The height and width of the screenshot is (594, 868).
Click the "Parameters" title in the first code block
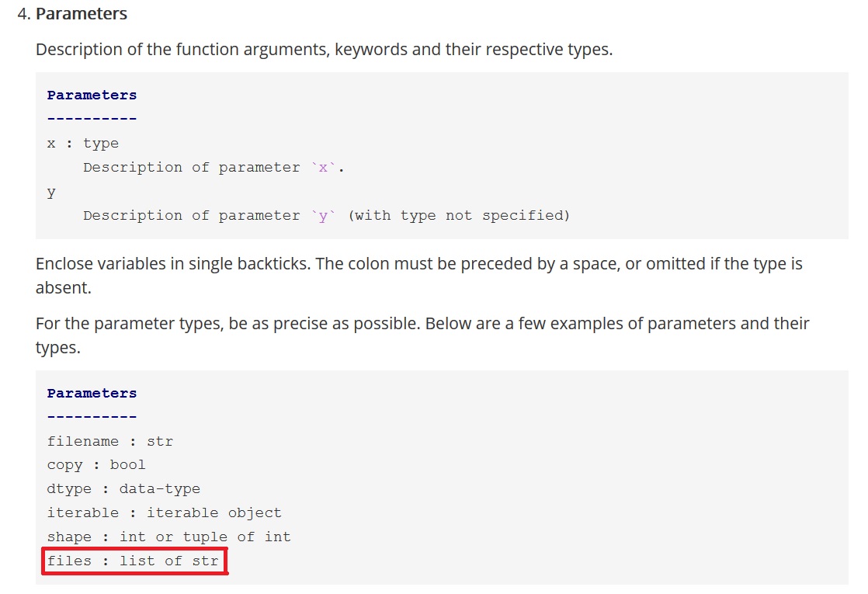point(92,95)
